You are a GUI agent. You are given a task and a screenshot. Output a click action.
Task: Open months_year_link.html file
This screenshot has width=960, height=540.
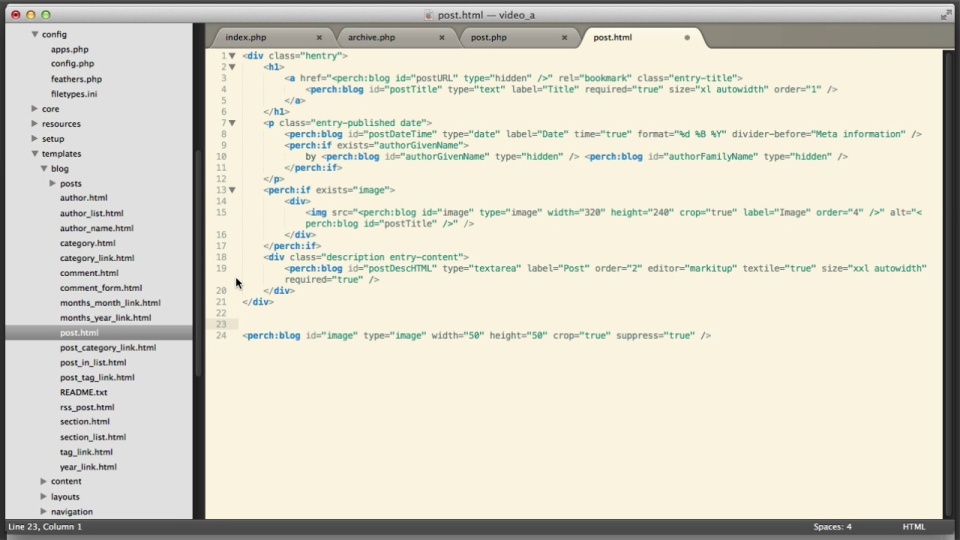(x=105, y=318)
